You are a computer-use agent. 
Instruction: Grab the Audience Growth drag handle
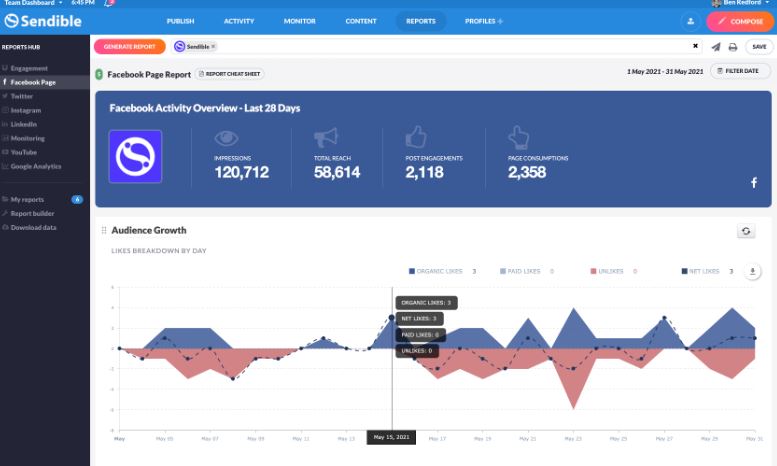coord(104,231)
